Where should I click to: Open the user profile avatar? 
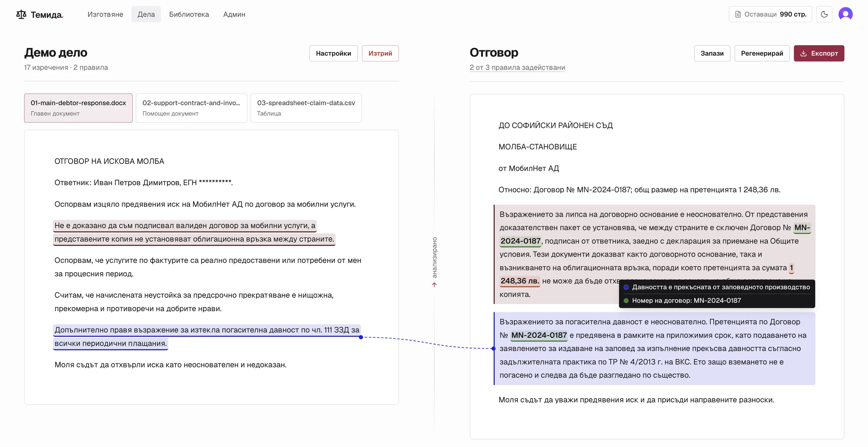tap(846, 14)
